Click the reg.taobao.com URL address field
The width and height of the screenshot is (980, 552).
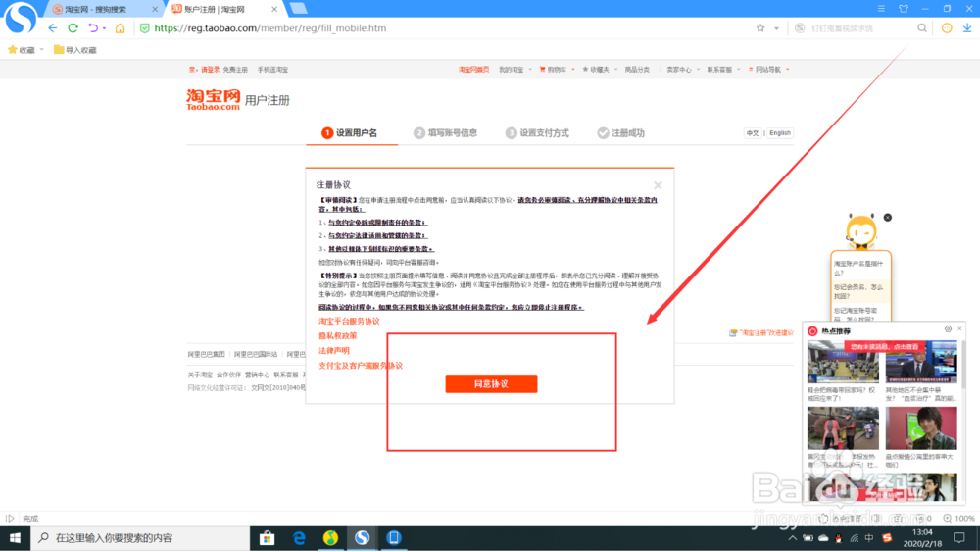click(x=270, y=28)
